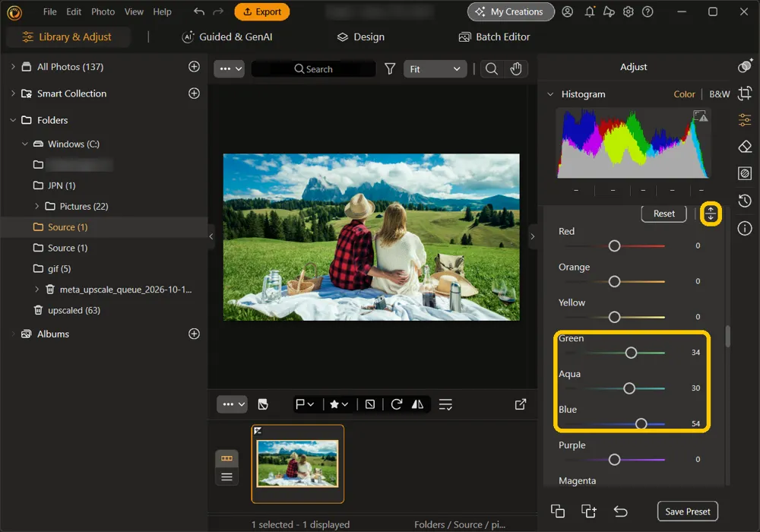760x532 pixels.
Task: Open the settings gear
Action: click(x=629, y=11)
